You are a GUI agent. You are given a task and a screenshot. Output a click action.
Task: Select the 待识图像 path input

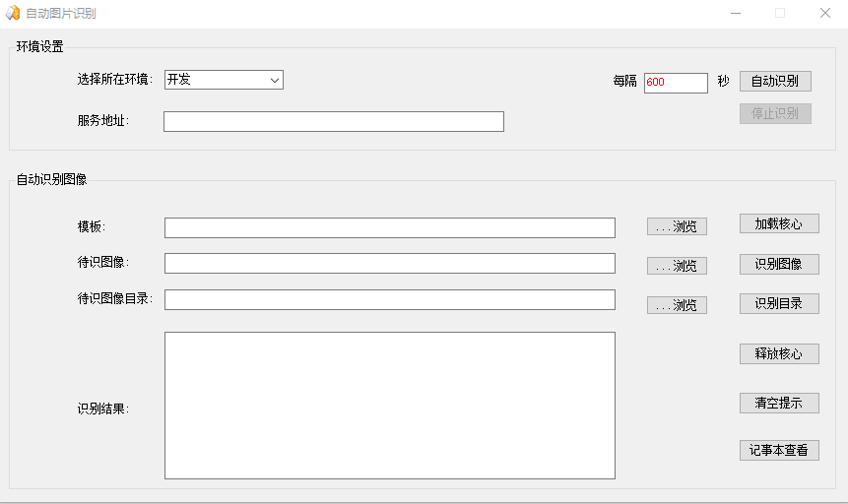coord(389,263)
